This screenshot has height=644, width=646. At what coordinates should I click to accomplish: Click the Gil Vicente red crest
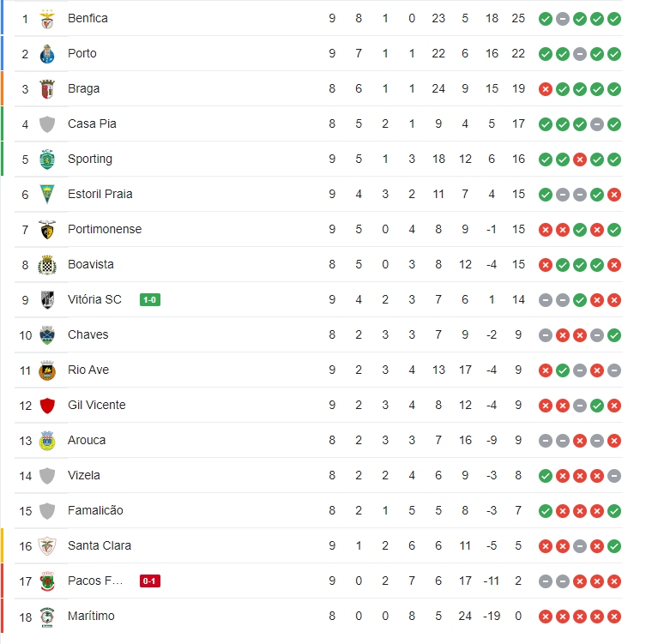point(47,405)
